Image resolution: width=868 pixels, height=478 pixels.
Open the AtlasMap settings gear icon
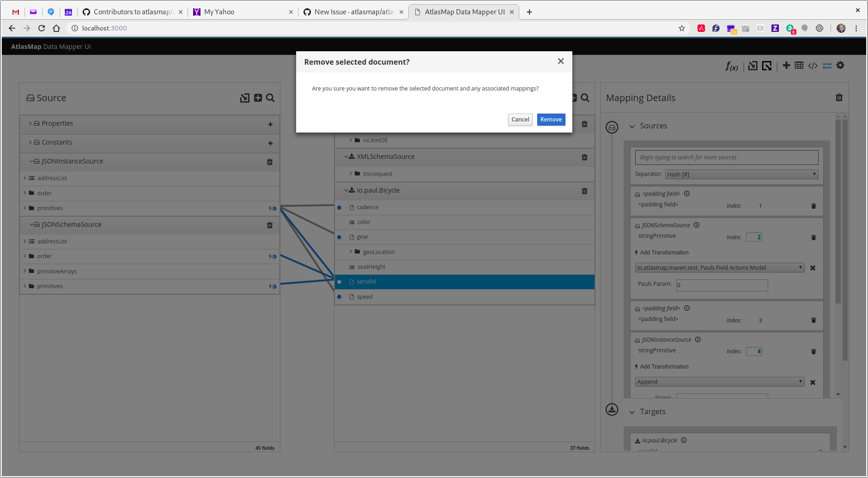click(x=840, y=65)
